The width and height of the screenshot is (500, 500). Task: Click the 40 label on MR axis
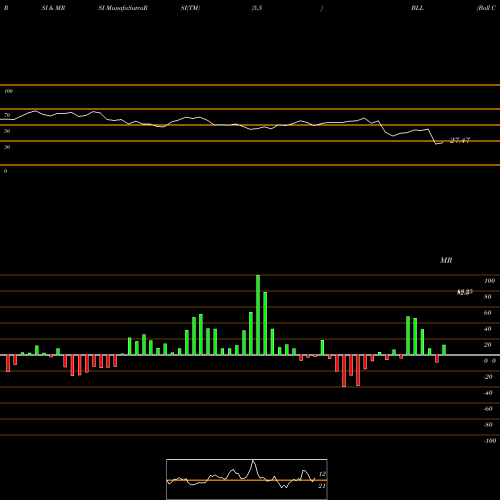pyautogui.click(x=488, y=329)
